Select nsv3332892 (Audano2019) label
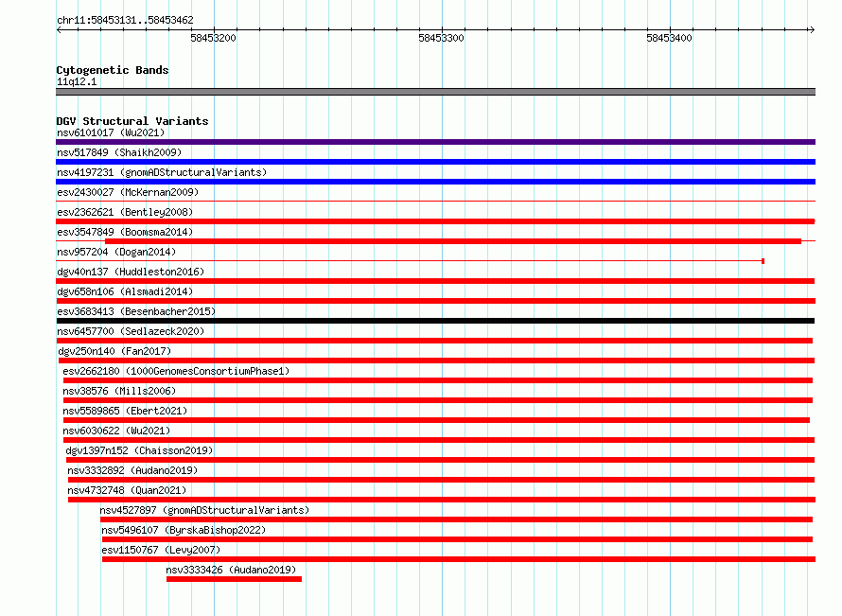This screenshot has height=616, width=842. click(132, 470)
